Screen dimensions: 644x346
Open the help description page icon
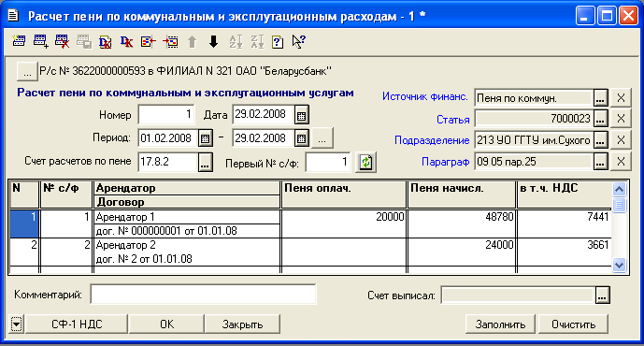click(278, 41)
